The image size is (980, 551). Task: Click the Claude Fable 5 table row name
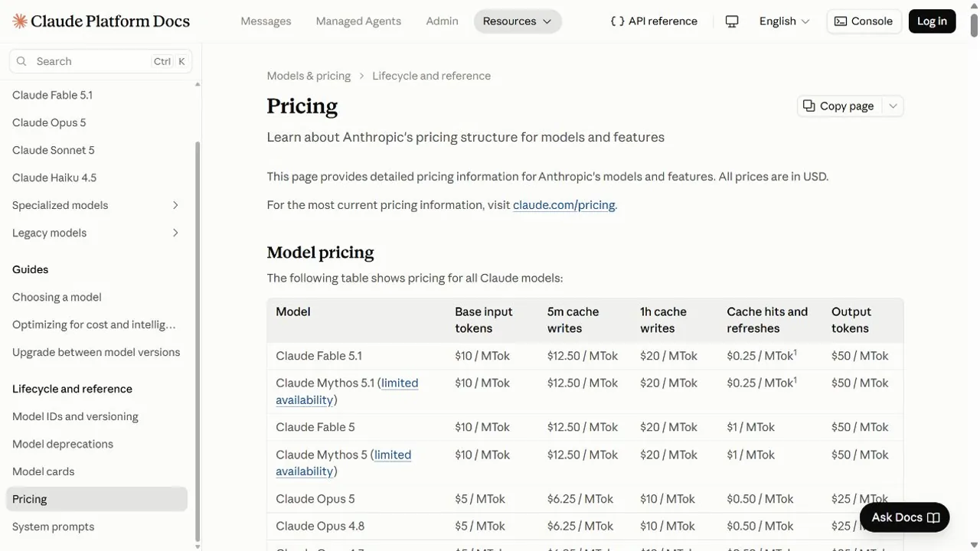[x=315, y=427]
